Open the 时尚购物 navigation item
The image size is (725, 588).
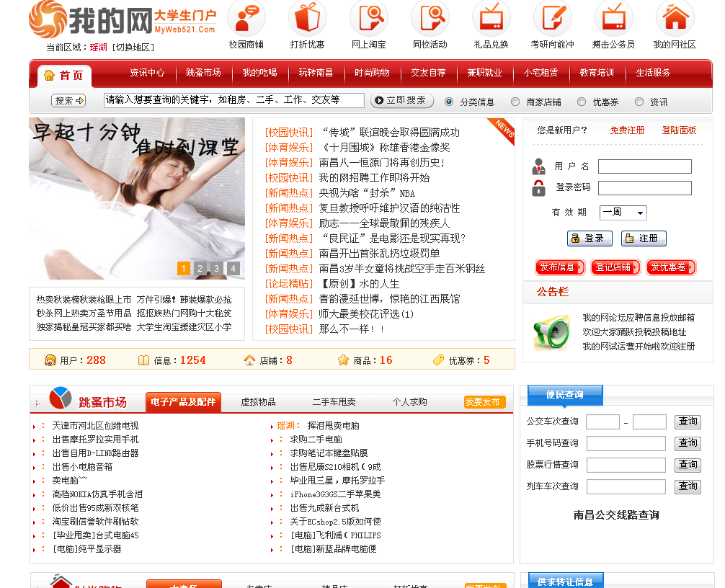pos(372,73)
